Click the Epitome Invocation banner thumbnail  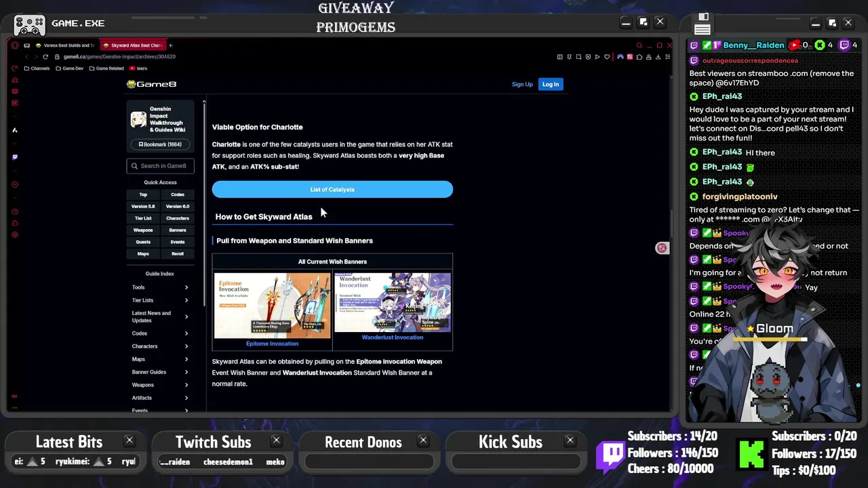tap(272, 305)
